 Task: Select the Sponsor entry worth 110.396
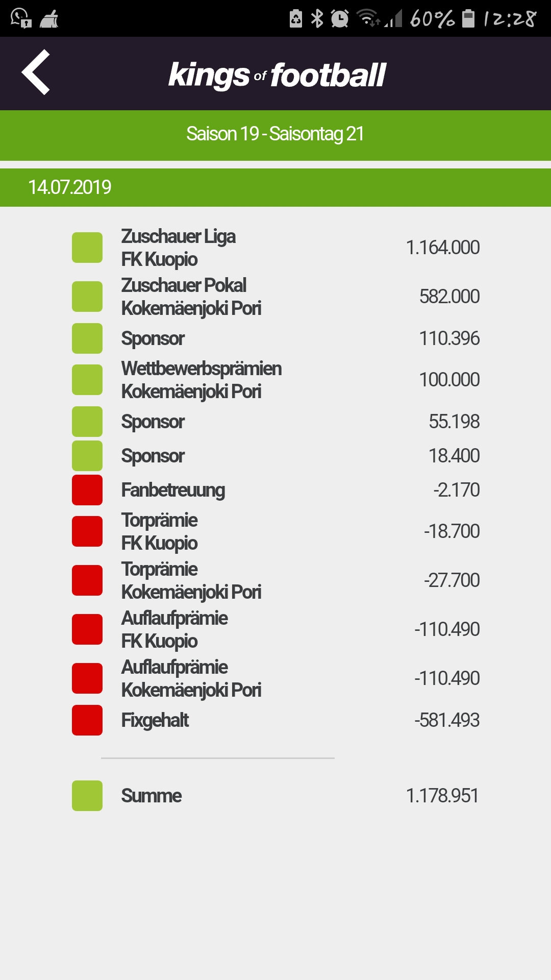(275, 338)
